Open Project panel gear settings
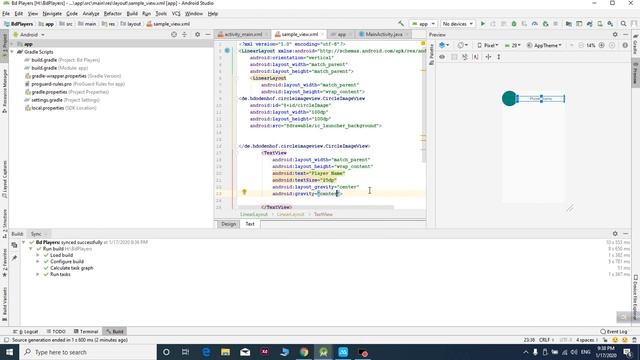Screen dimensions: 640x360 coord(198,35)
